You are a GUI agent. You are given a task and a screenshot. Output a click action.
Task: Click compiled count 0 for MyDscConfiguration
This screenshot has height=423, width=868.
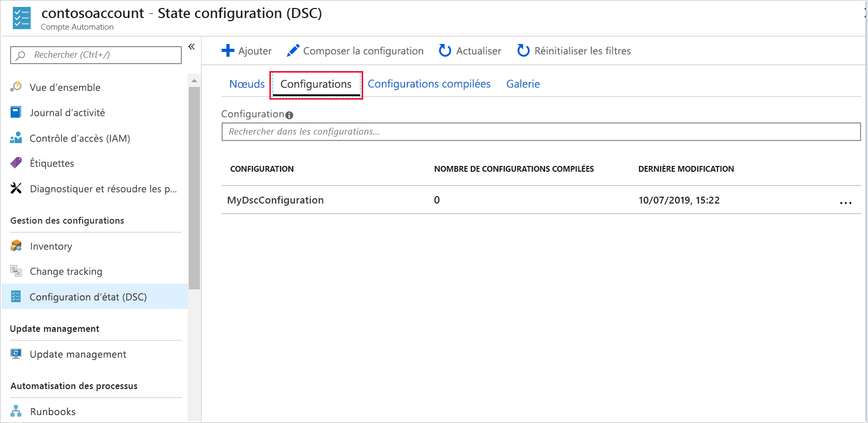pos(437,200)
